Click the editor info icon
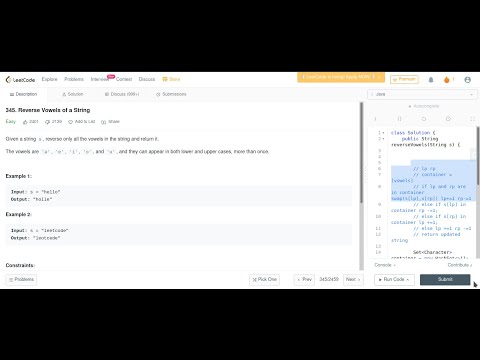The width and height of the screenshot is (480, 360). 375,119
